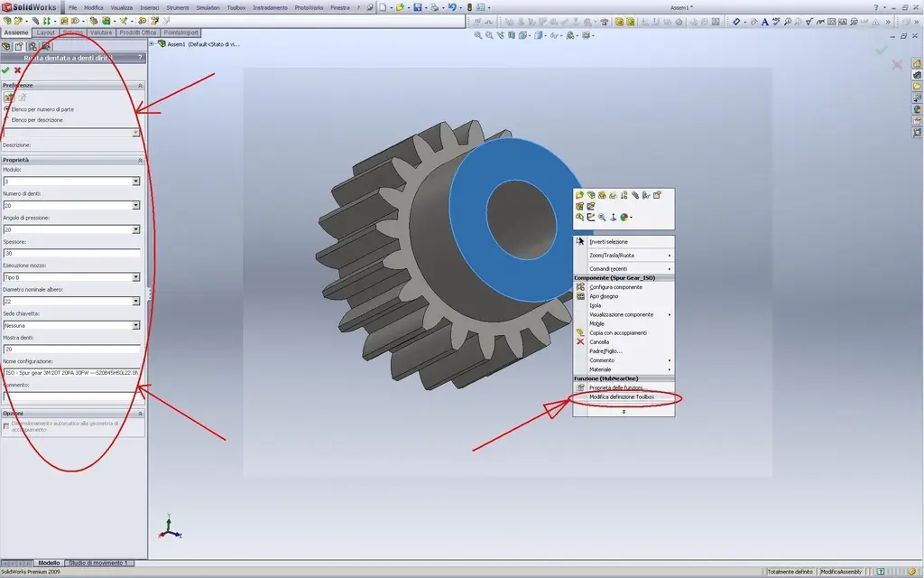Image resolution: width=924 pixels, height=578 pixels.
Task: Cancel the gear PropertyManager with red X
Action: (x=18, y=70)
